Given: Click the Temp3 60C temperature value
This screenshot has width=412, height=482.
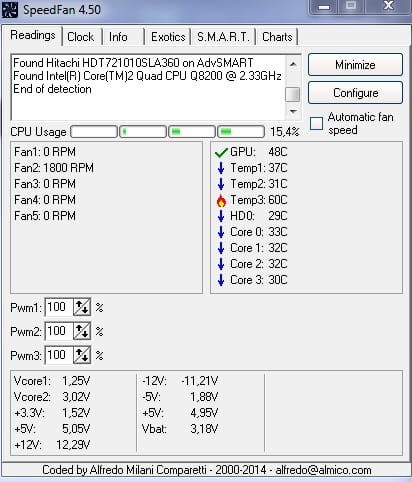Looking at the screenshot, I should click(278, 200).
